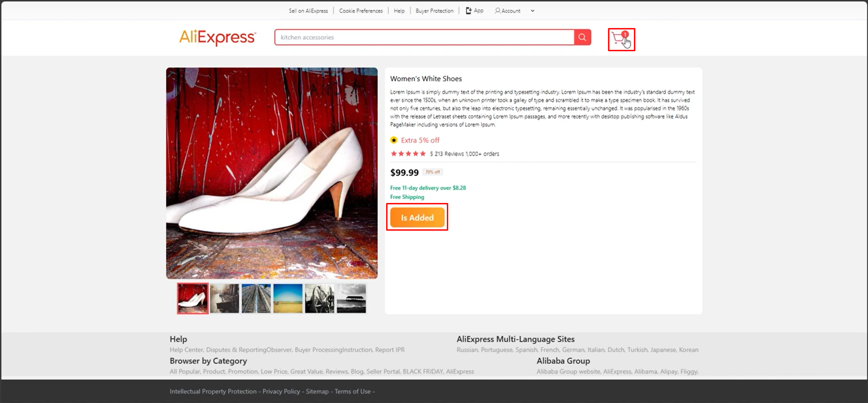Click the App download icon

pyautogui.click(x=468, y=11)
